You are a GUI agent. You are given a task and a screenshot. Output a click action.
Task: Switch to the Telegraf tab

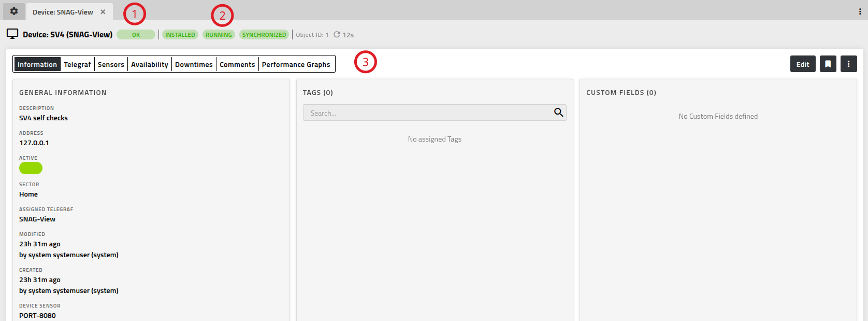pyautogui.click(x=77, y=64)
